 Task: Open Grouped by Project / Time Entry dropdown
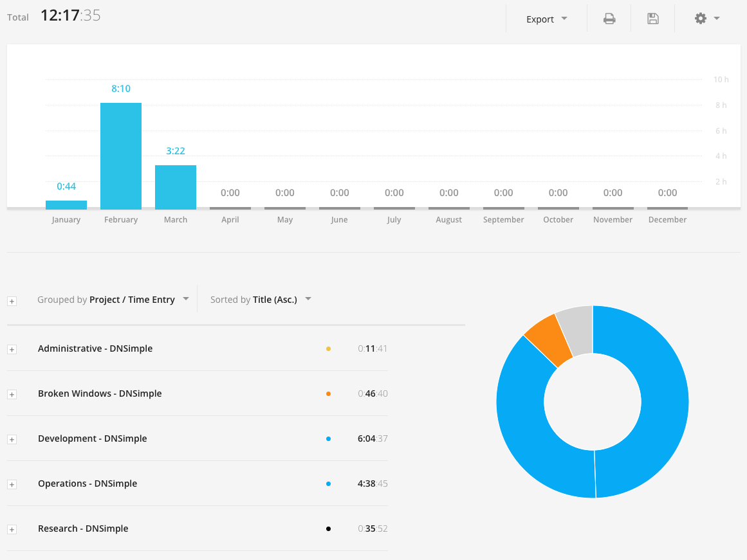(113, 300)
